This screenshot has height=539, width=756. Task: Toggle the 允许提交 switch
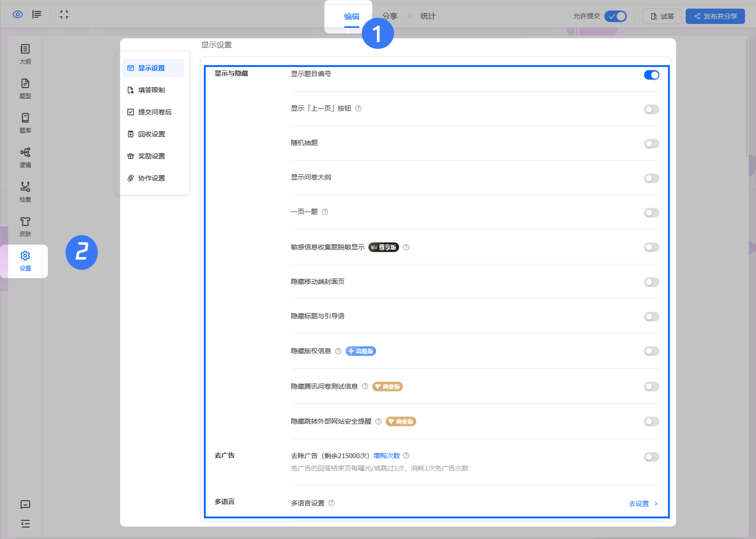pos(615,16)
